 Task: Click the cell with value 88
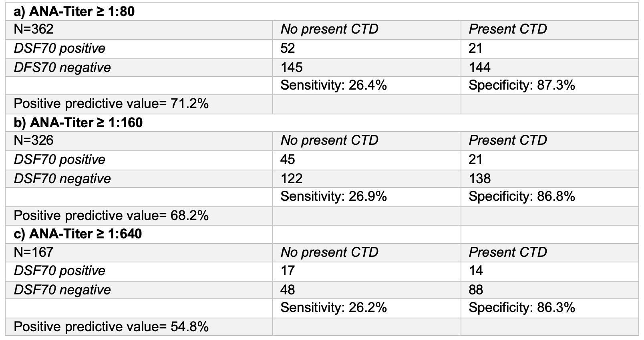click(x=476, y=290)
